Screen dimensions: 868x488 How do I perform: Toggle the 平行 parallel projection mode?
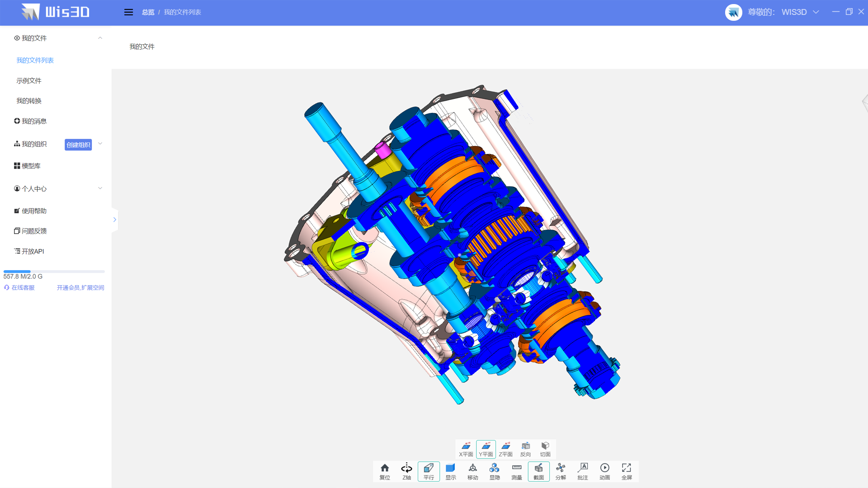429,471
